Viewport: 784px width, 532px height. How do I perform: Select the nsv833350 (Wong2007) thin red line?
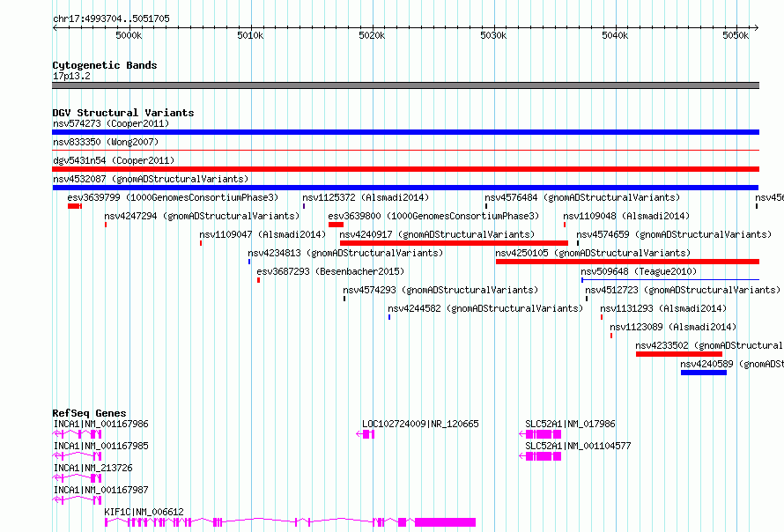click(x=405, y=150)
